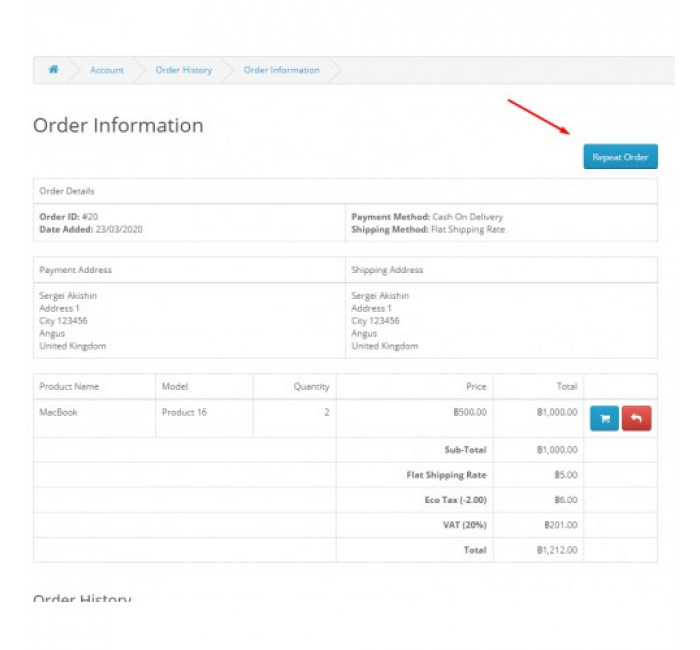
Task: Select the Sub-Total label
Action: tap(465, 450)
